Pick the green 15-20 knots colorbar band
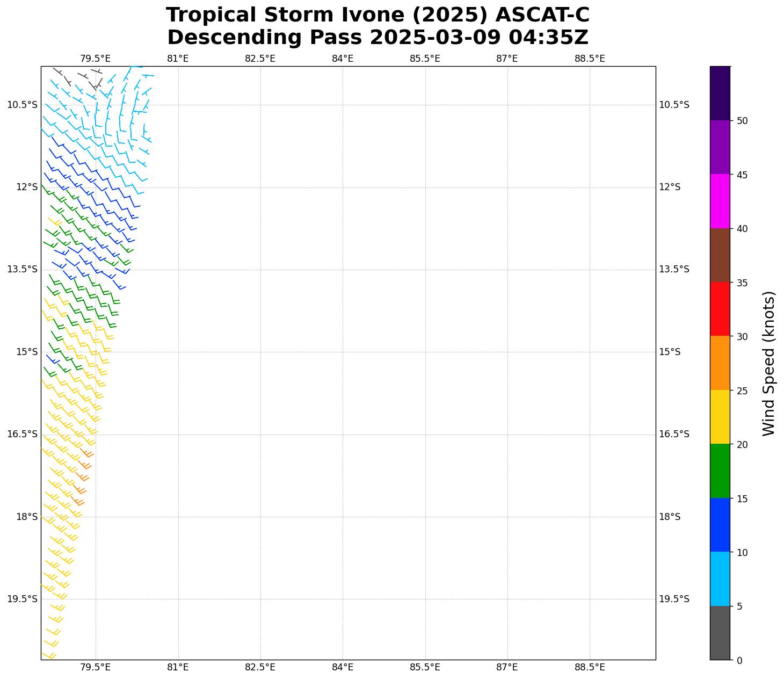The height and width of the screenshot is (679, 784). pyautogui.click(x=720, y=471)
